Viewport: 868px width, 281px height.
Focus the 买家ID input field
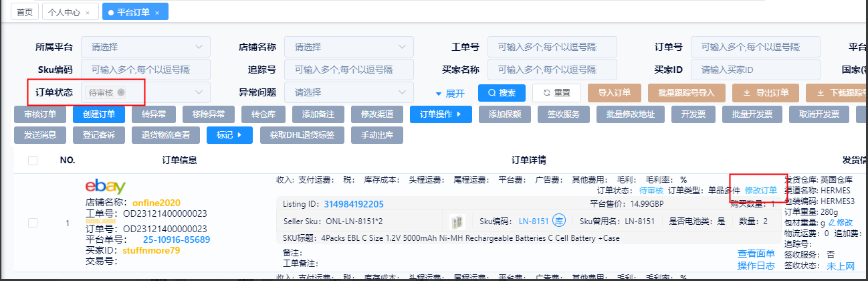click(x=756, y=70)
